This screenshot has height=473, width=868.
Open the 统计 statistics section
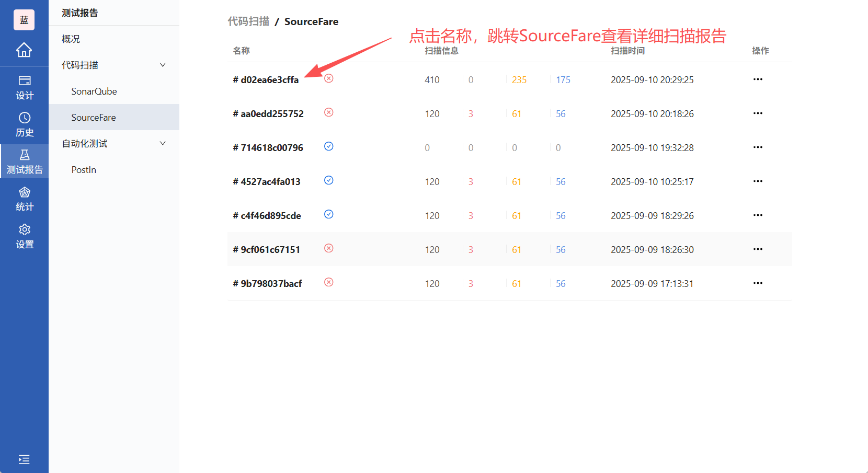tap(24, 199)
